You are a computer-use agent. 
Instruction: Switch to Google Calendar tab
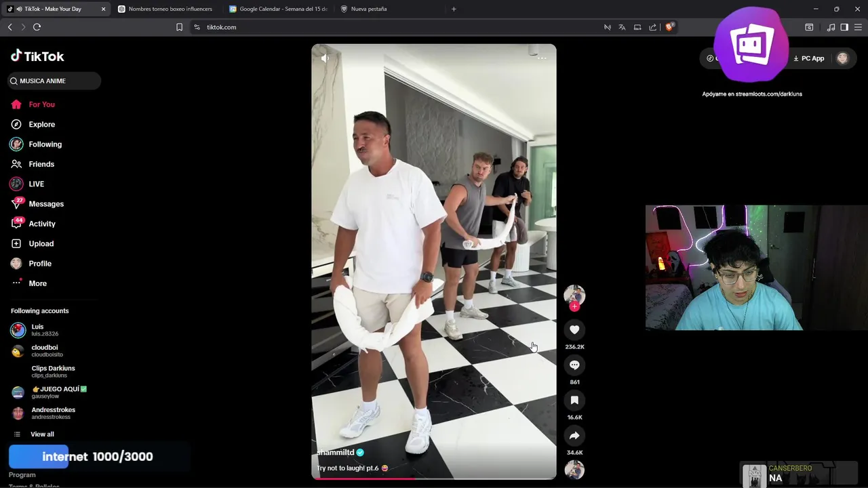279,9
